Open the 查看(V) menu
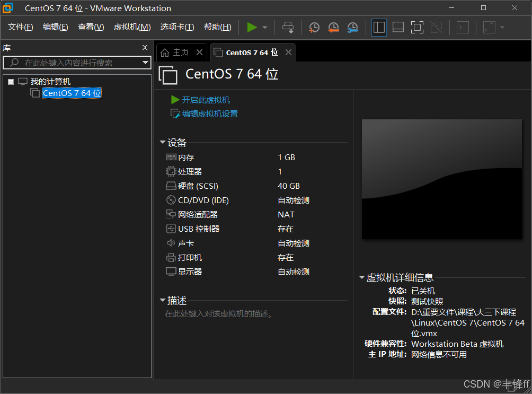Image resolution: width=532 pixels, height=394 pixels. tap(91, 27)
